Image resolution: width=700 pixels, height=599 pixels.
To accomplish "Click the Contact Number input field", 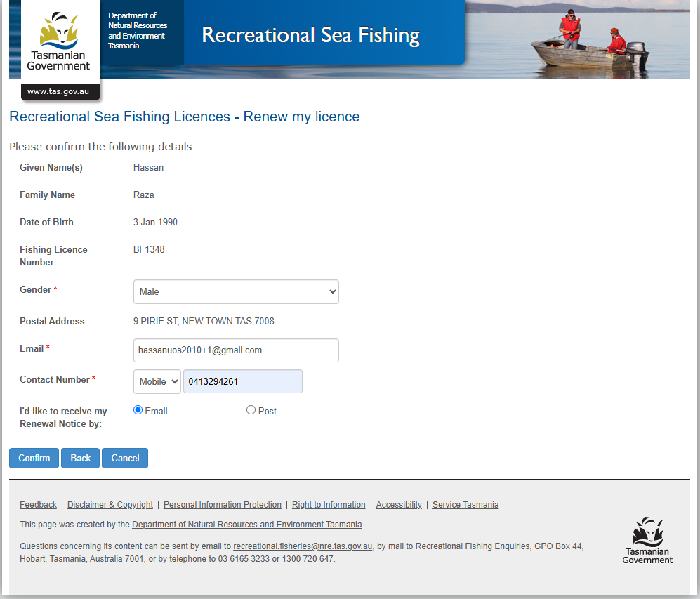I will point(242,382).
